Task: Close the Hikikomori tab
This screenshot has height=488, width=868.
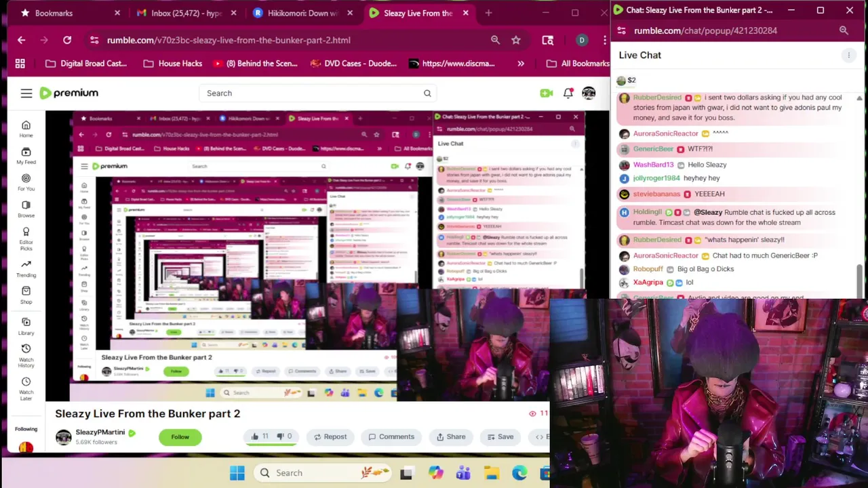Action: click(351, 13)
